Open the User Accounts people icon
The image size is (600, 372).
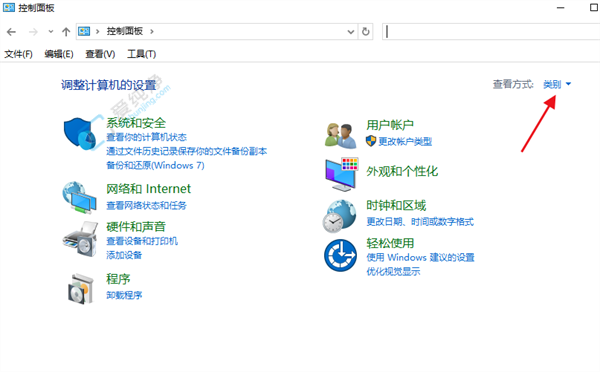coord(341,135)
